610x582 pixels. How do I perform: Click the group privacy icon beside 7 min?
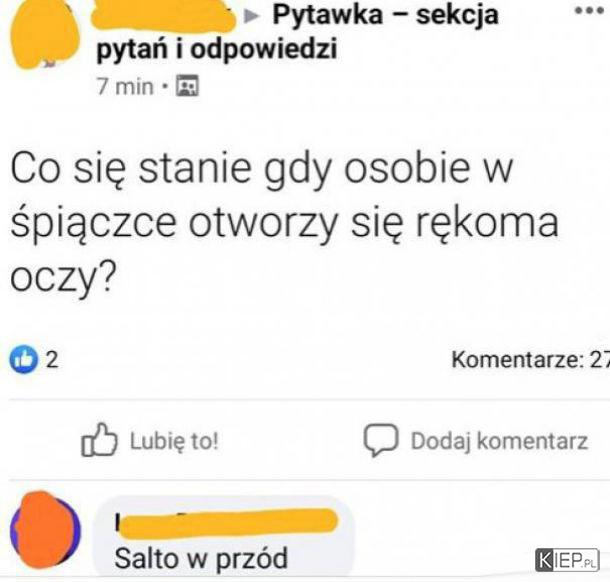188,86
